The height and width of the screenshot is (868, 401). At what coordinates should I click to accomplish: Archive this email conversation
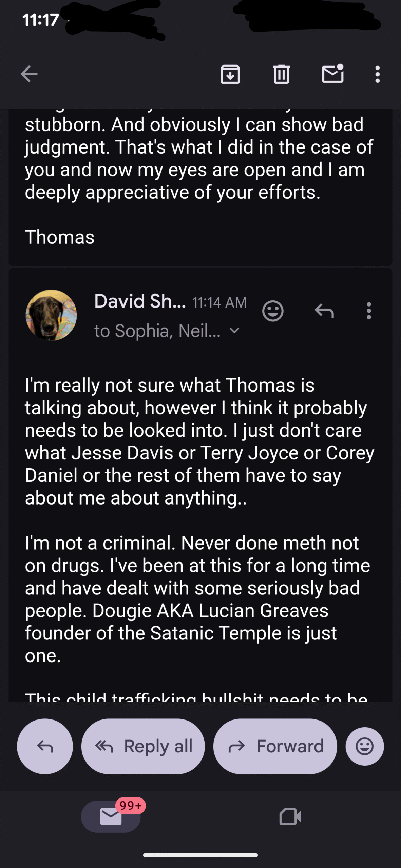coord(230,74)
